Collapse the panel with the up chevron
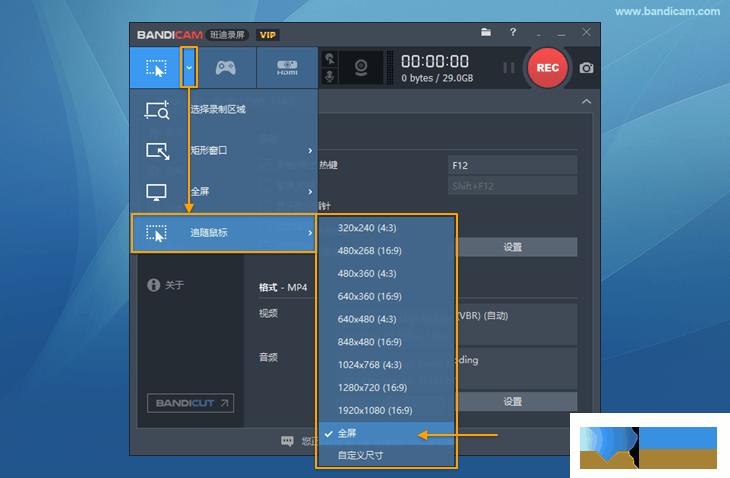The image size is (730, 478). click(x=586, y=101)
